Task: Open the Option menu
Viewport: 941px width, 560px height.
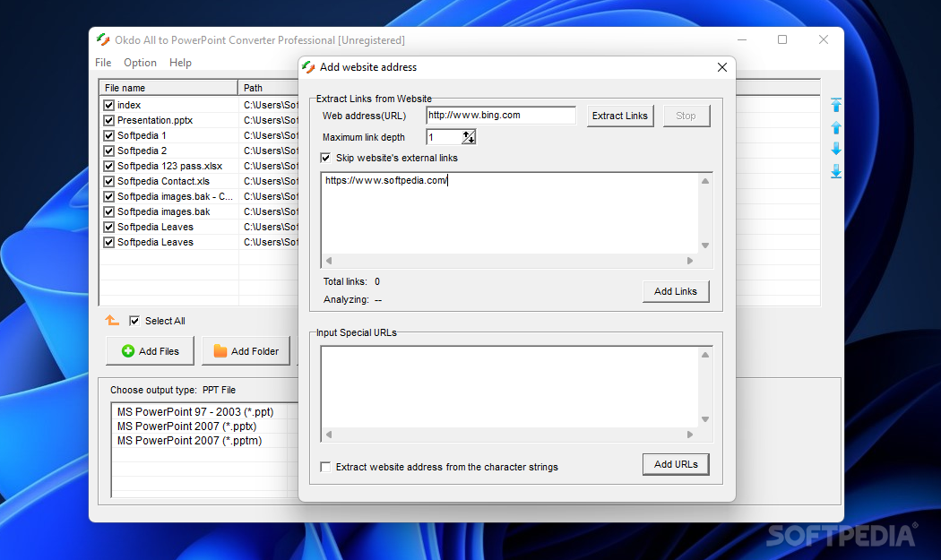Action: pyautogui.click(x=140, y=63)
